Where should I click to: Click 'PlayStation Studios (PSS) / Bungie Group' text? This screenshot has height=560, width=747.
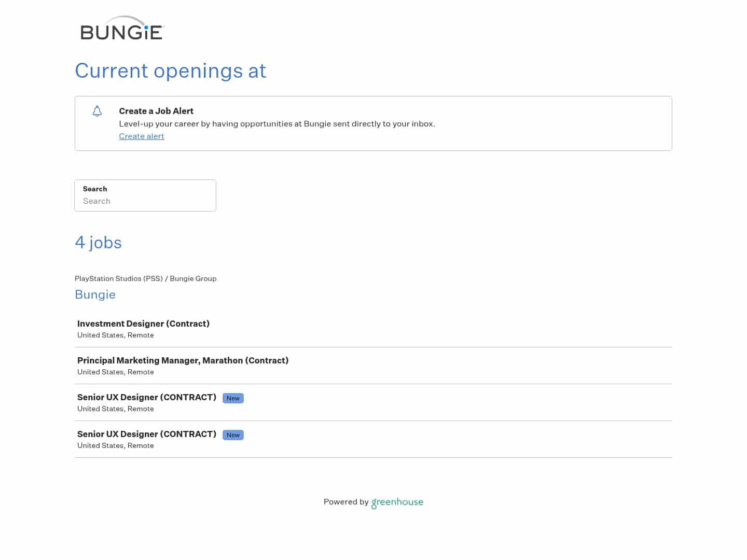point(146,278)
